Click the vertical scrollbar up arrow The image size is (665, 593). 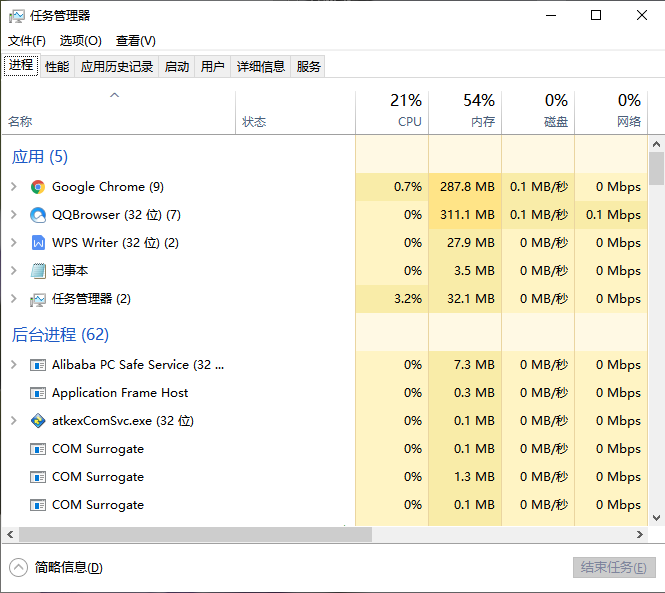(x=656, y=145)
